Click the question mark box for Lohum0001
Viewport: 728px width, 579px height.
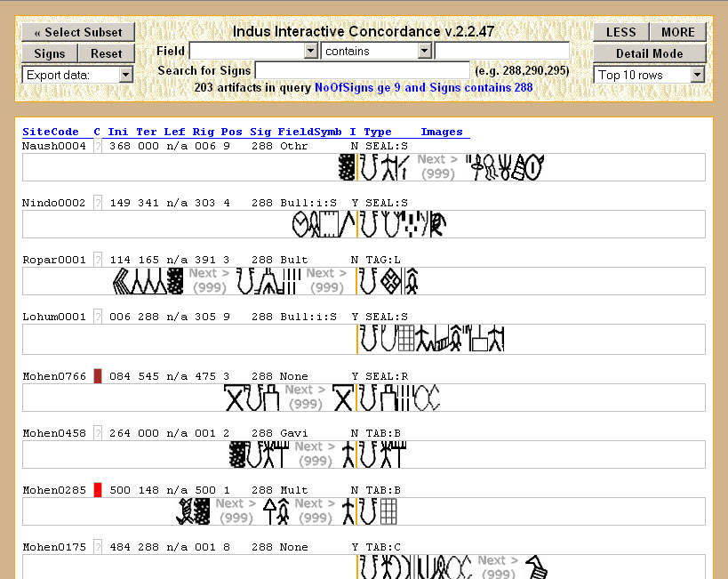[x=98, y=317]
